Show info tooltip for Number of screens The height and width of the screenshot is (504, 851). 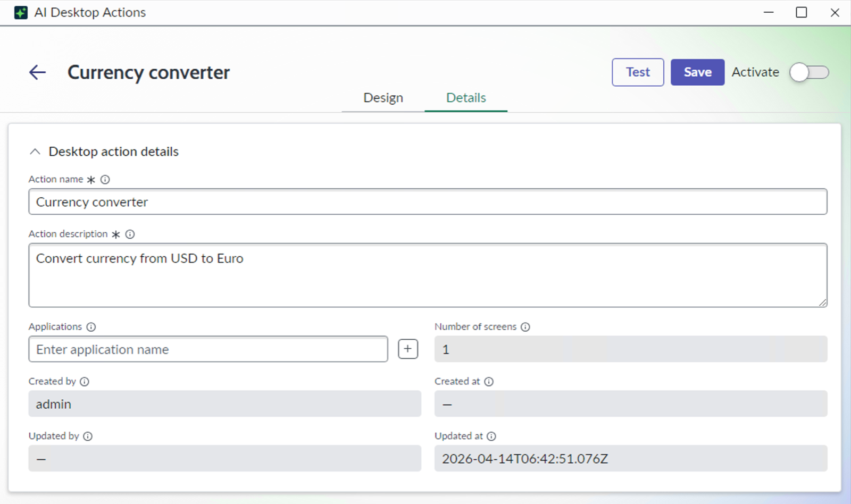[525, 327]
